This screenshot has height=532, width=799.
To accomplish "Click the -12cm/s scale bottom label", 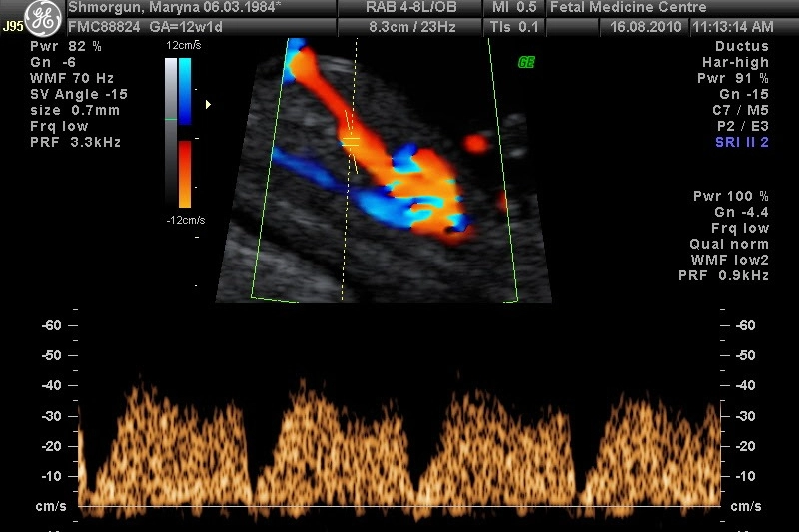I will (x=186, y=220).
